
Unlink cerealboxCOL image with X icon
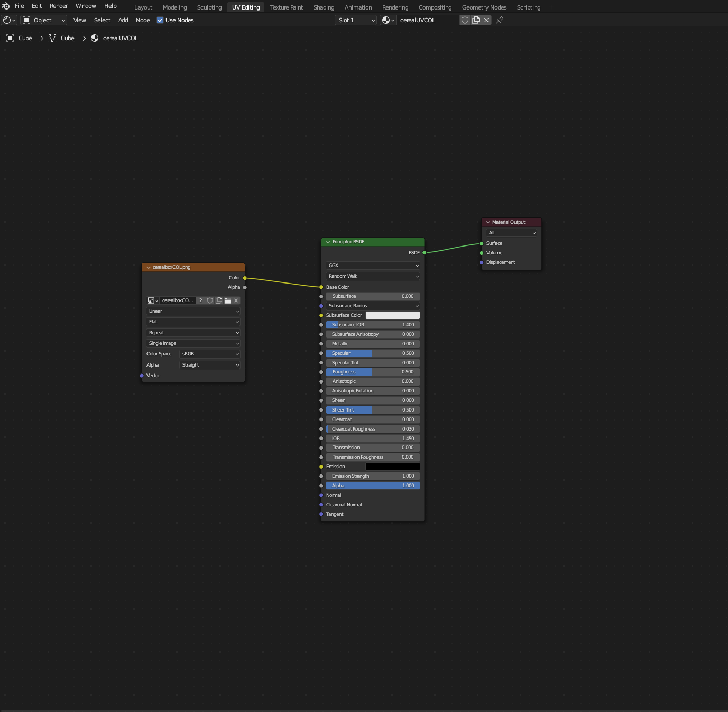[x=236, y=300]
